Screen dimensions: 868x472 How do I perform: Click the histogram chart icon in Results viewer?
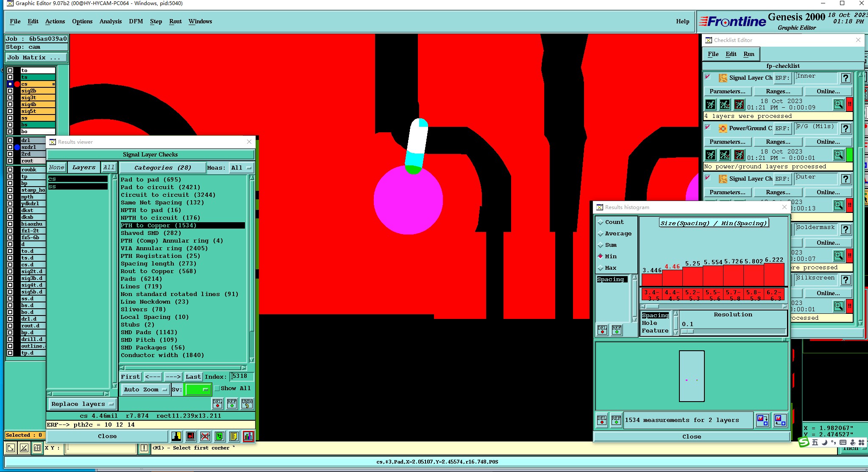point(248,436)
